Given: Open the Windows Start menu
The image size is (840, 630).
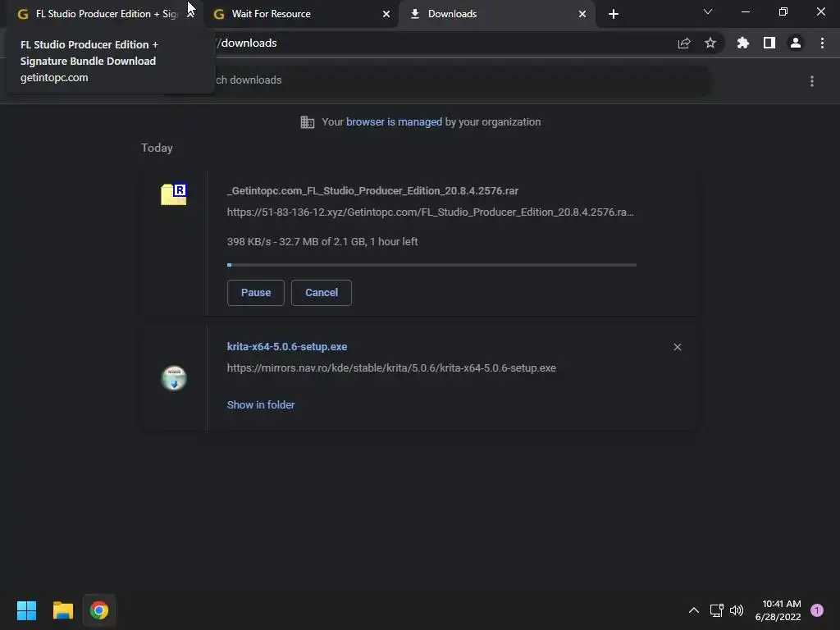Looking at the screenshot, I should click(x=26, y=610).
